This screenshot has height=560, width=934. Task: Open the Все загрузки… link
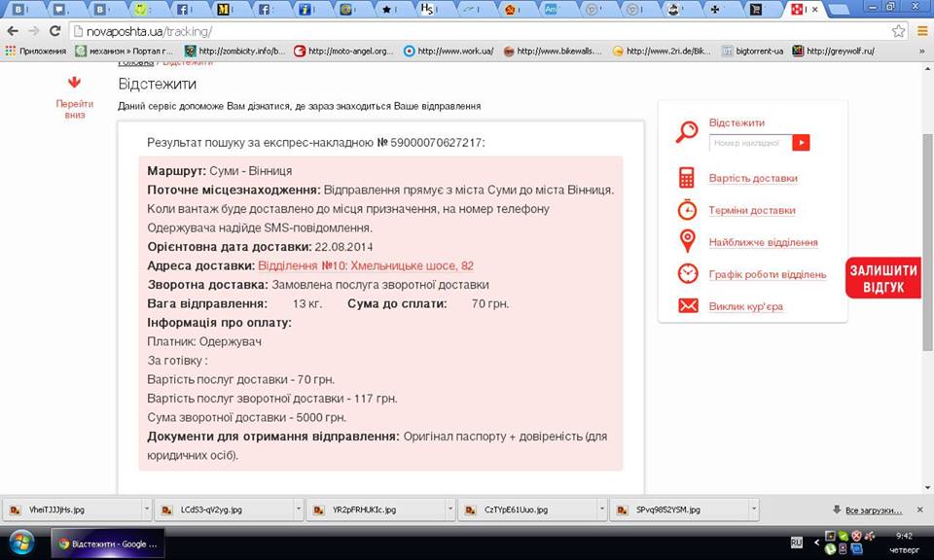[874, 510]
